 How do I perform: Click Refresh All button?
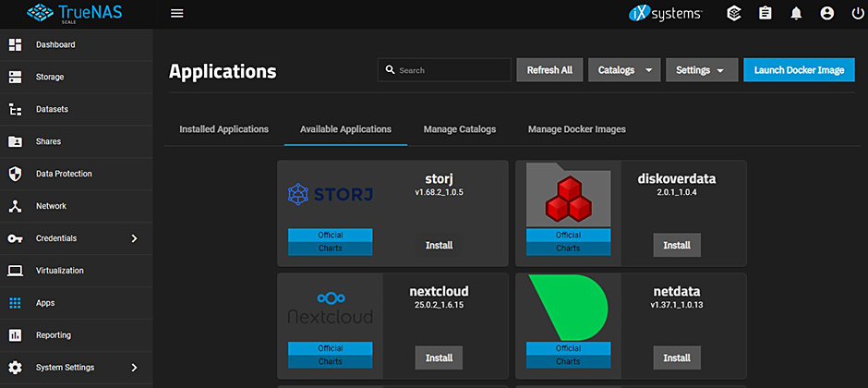click(x=549, y=70)
